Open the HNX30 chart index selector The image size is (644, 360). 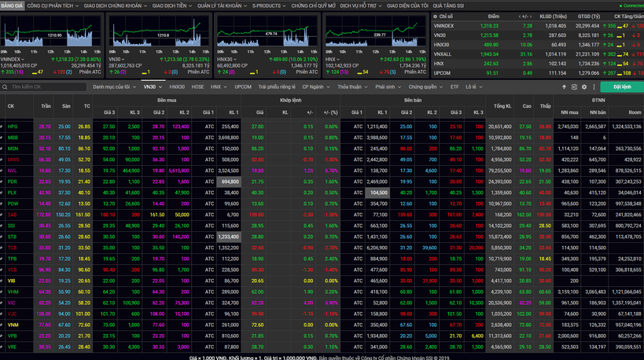(x=226, y=60)
